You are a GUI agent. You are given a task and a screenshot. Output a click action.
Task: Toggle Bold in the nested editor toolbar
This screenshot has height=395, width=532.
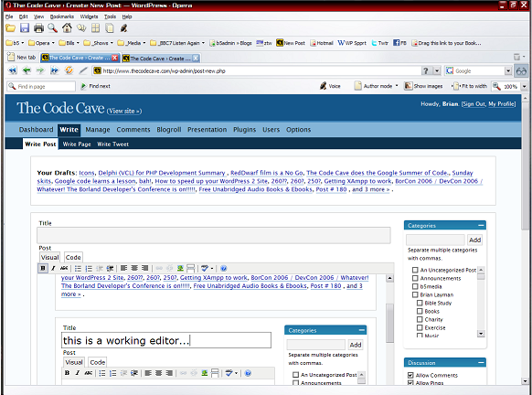[x=67, y=373]
